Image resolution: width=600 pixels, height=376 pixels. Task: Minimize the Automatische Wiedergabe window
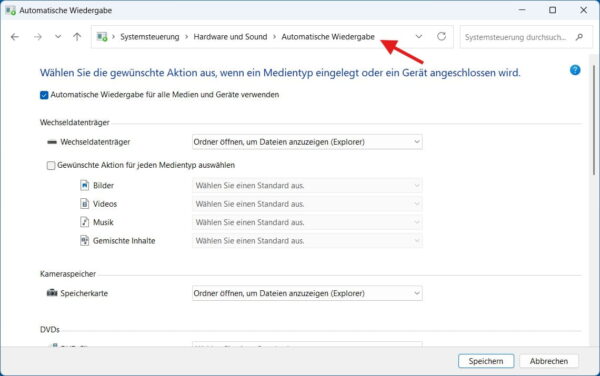click(522, 10)
